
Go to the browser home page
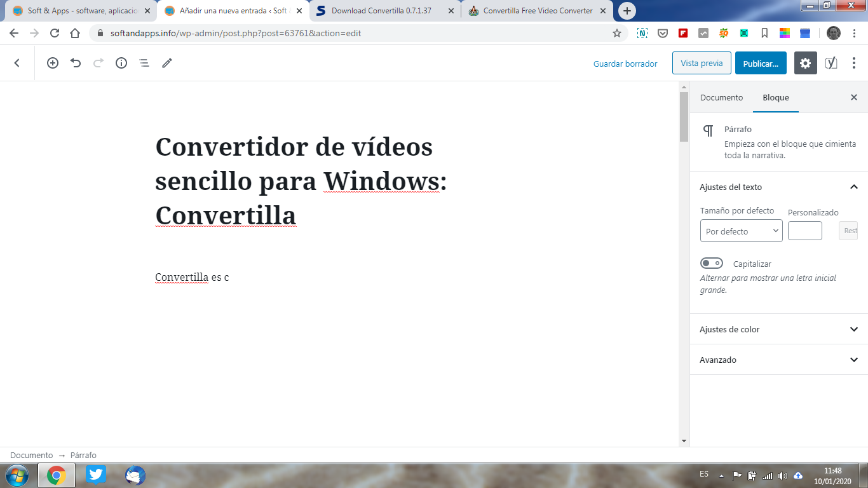click(75, 33)
